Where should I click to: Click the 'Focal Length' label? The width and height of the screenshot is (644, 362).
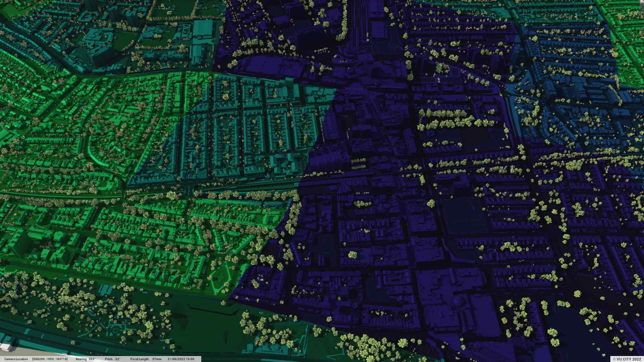[140, 359]
